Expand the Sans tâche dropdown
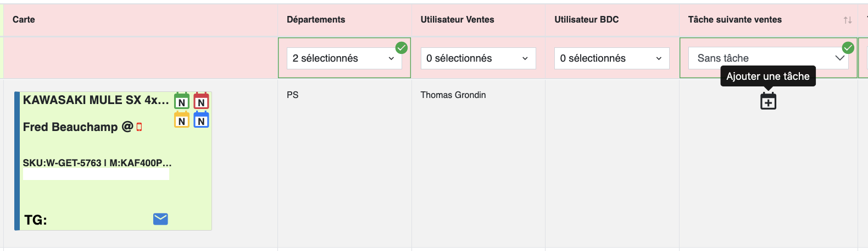This screenshot has width=868, height=251. (x=769, y=58)
